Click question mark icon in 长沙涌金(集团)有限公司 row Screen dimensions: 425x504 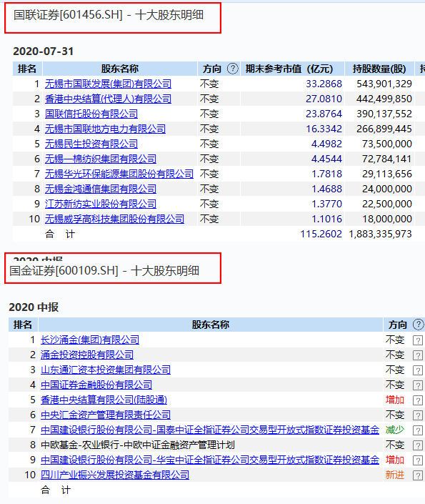click(418, 340)
